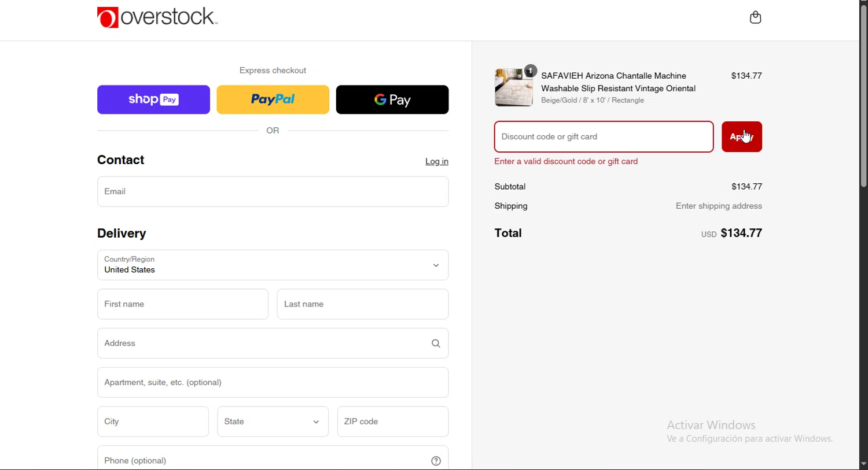Click the phone field help question icon

pos(436,461)
